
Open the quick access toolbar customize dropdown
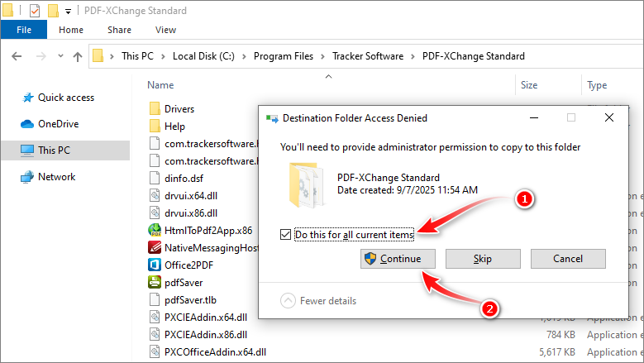pyautogui.click(x=68, y=11)
